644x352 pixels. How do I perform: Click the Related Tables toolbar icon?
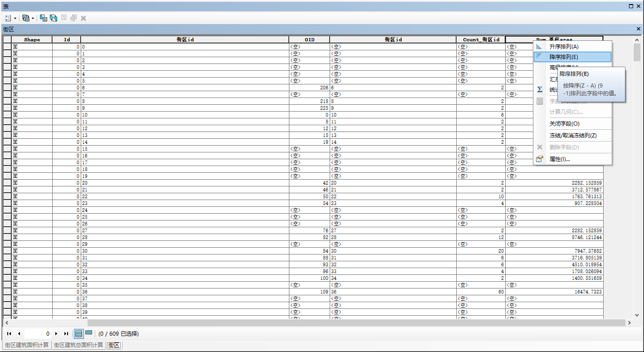[25, 18]
